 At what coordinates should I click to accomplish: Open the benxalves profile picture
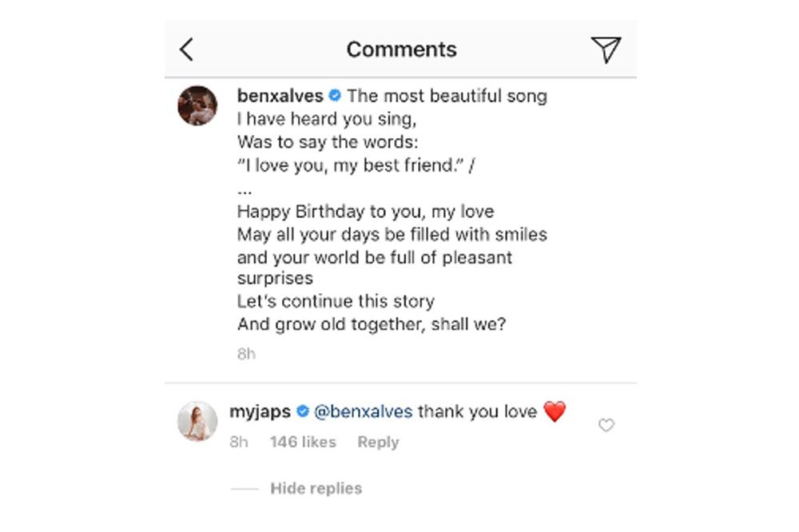tap(197, 105)
